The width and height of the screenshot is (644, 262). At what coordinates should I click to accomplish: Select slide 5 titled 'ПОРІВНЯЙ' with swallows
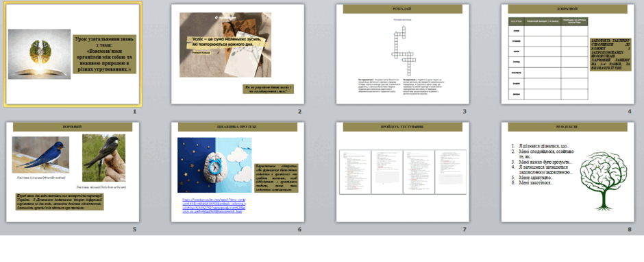tap(73, 172)
